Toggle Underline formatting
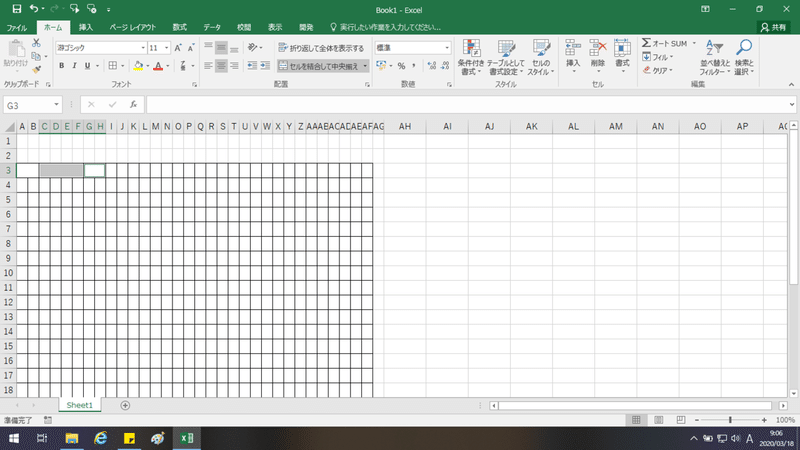The height and width of the screenshot is (450, 800). (87, 66)
